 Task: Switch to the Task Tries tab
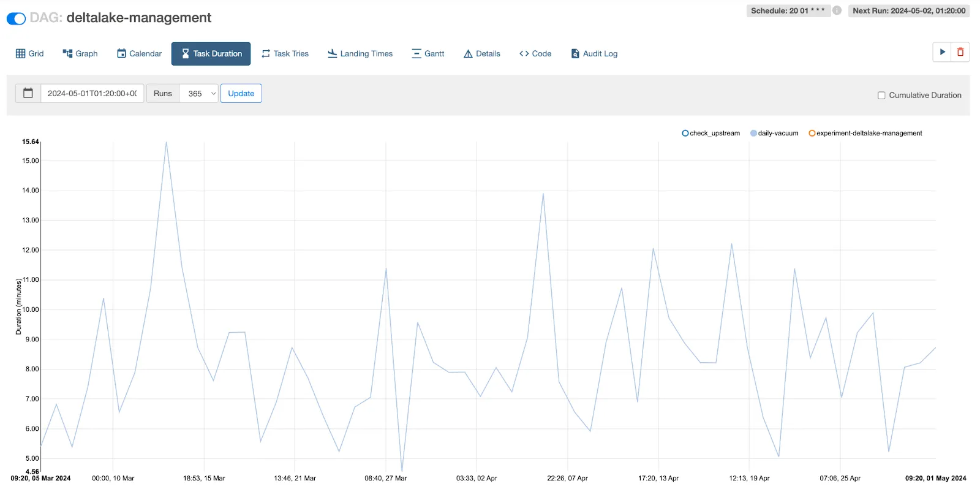[285, 54]
